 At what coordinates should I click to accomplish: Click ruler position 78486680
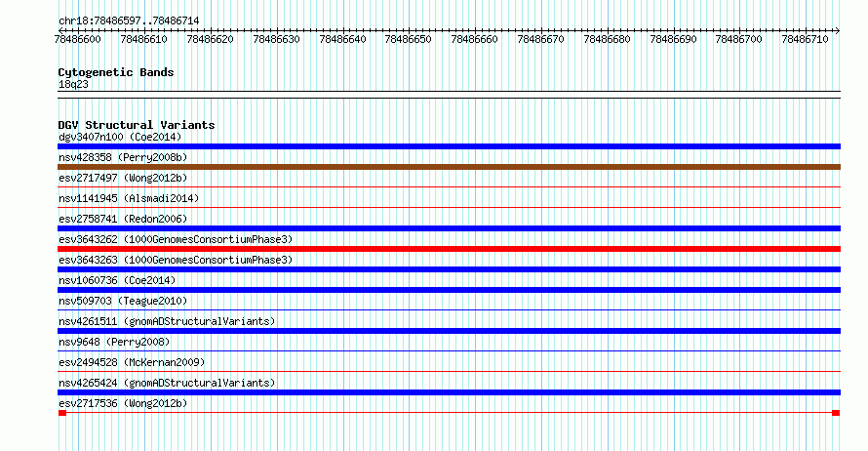coord(608,39)
